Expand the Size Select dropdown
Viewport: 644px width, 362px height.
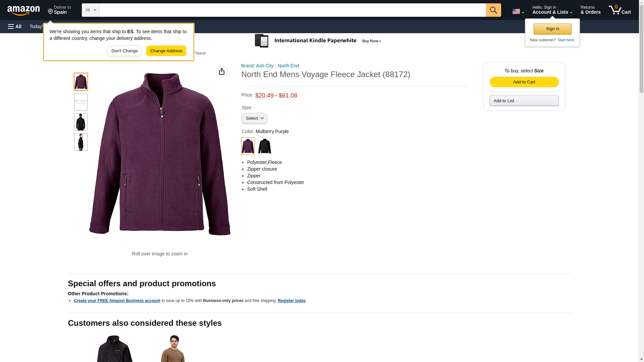[254, 118]
